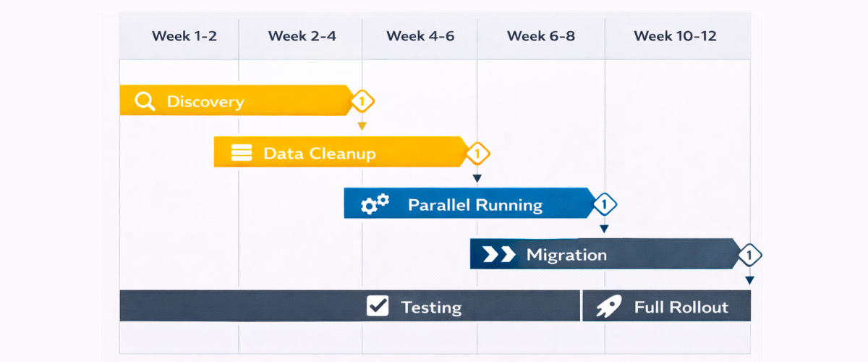Click the rocket icon on Full Rollout
The height and width of the screenshot is (362, 868).
(x=608, y=307)
